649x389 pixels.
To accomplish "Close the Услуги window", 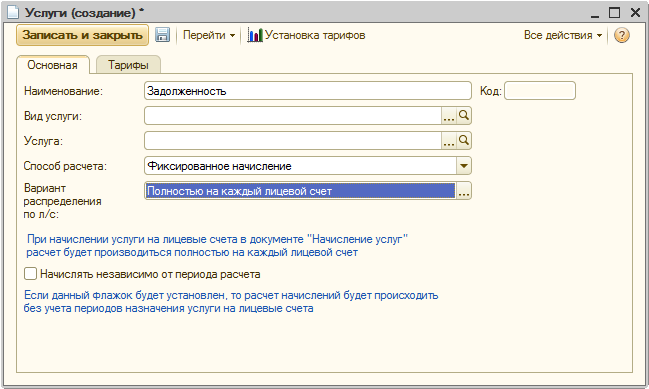I will coord(635,13).
